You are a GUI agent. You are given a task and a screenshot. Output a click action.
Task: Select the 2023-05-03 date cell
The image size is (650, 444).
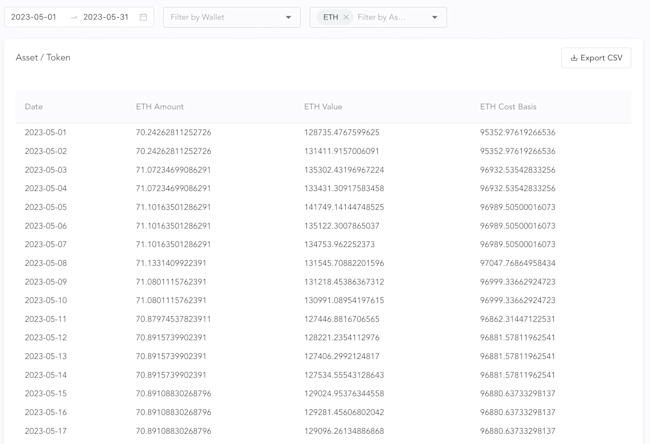click(x=46, y=170)
